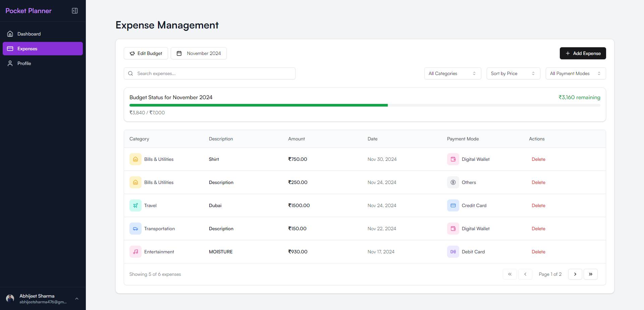The width and height of the screenshot is (644, 310).
Task: Select the Dashboard home icon in sidebar
Action: [10, 34]
